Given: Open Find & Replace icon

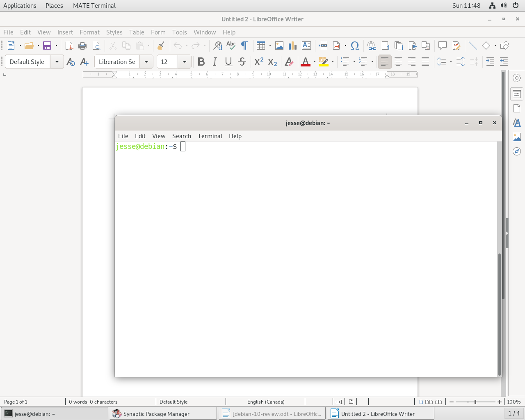Looking at the screenshot, I should (x=218, y=46).
